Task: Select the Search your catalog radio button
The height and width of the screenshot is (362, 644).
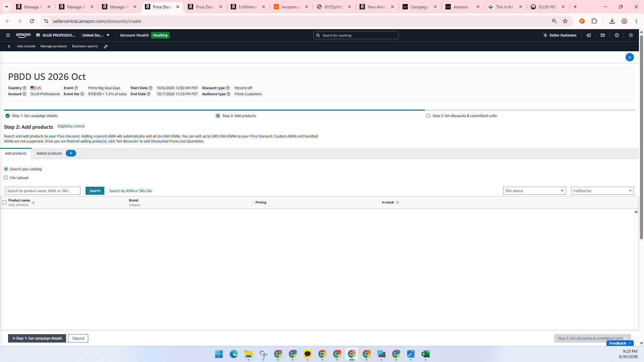Action: pyautogui.click(x=6, y=169)
